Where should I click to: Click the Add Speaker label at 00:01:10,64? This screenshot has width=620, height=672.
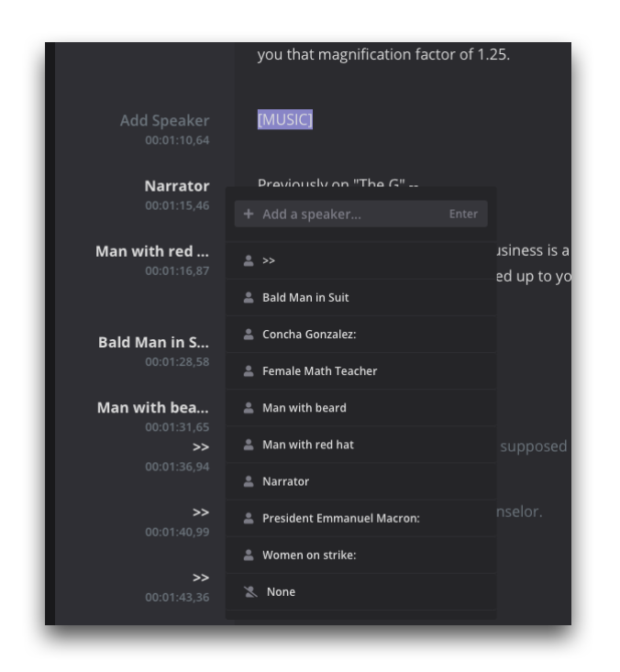click(x=165, y=120)
